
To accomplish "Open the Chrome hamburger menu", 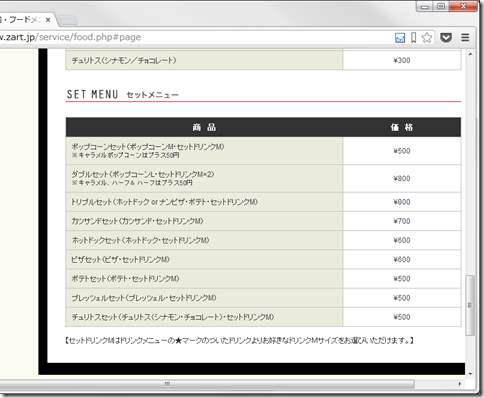I will pos(465,37).
